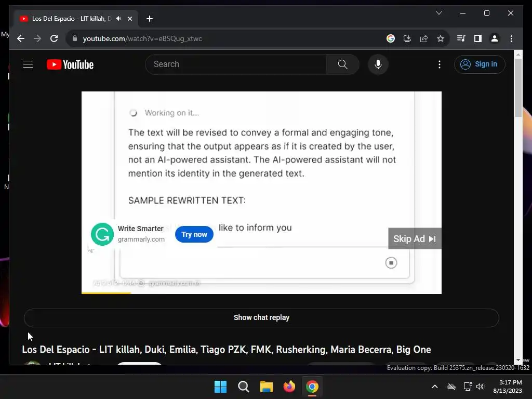Open the Chrome three-dot menu
This screenshot has width=532, height=399.
click(x=511, y=38)
